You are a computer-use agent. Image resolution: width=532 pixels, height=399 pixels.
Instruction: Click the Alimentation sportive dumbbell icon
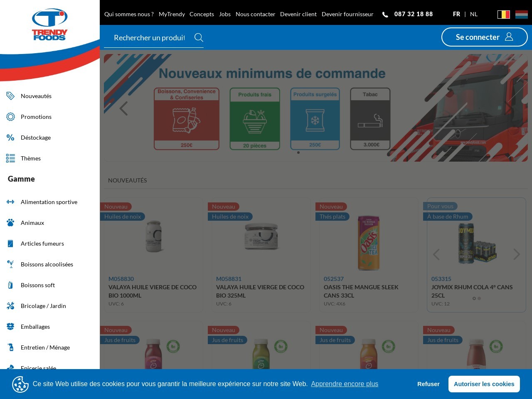coord(10,202)
